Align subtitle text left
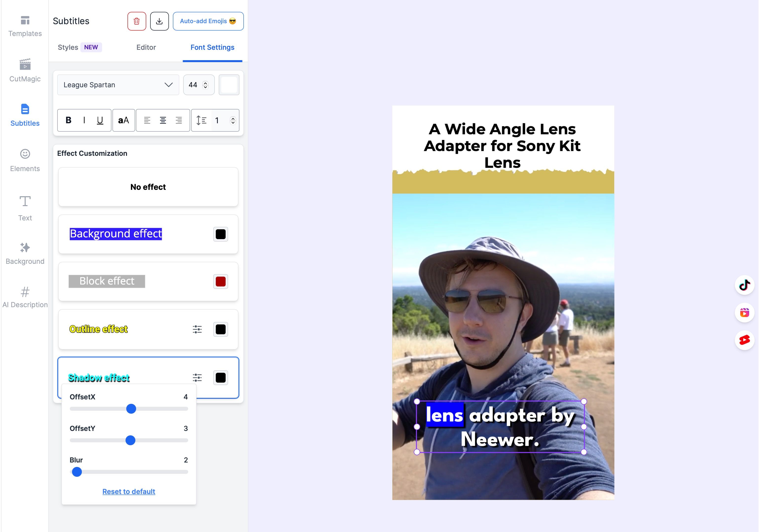759x532 pixels. pos(147,120)
